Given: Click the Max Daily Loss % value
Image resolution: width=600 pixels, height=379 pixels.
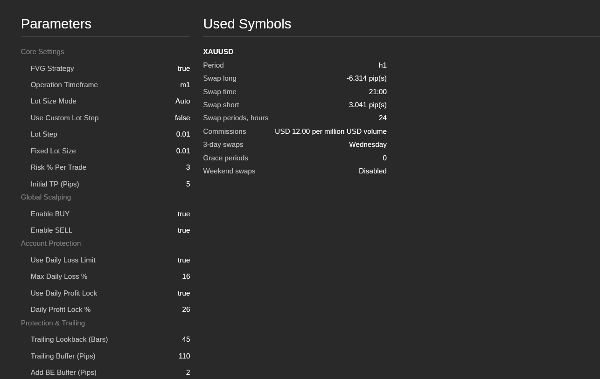Looking at the screenshot, I should tap(186, 276).
